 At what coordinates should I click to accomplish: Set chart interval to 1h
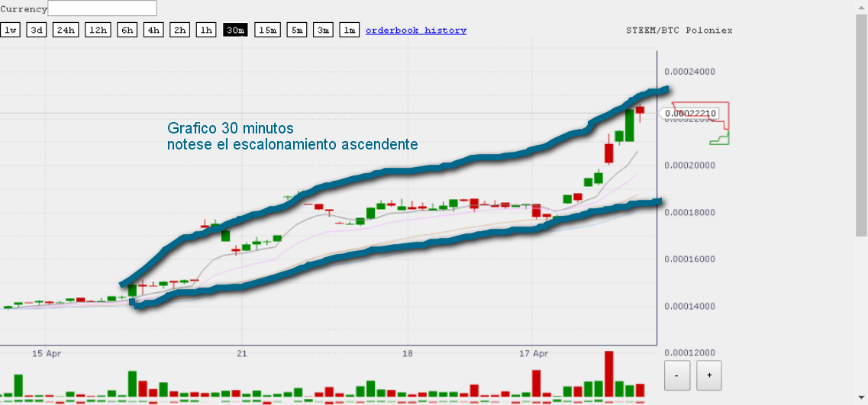coord(206,30)
